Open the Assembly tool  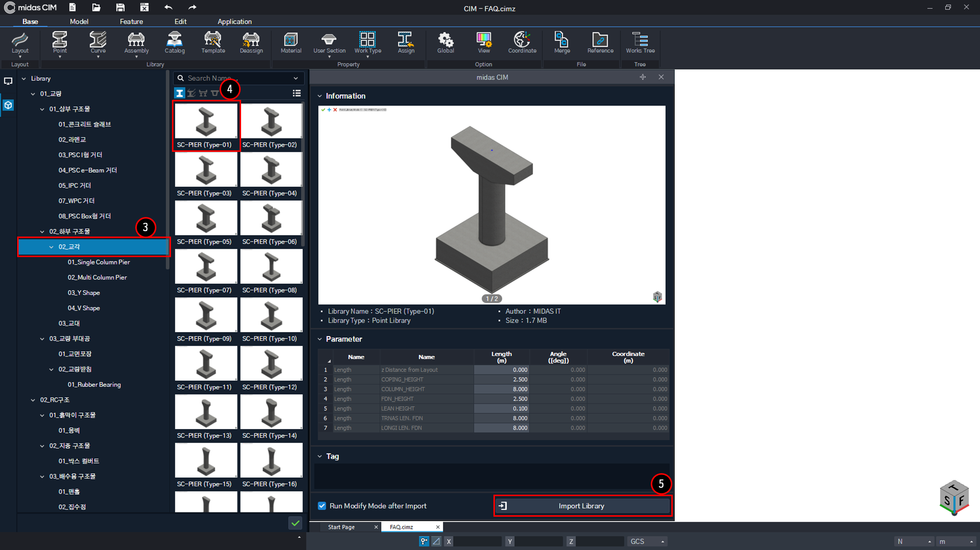[136, 43]
